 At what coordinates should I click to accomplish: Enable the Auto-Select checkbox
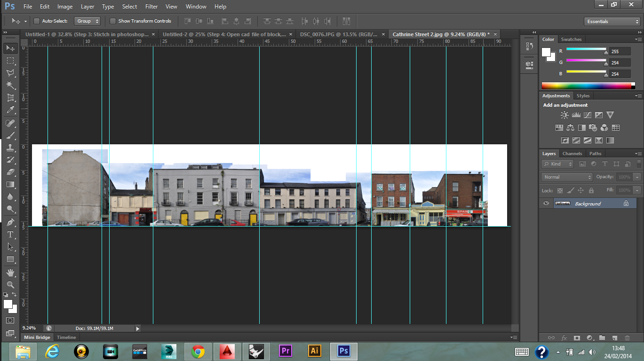[37, 21]
